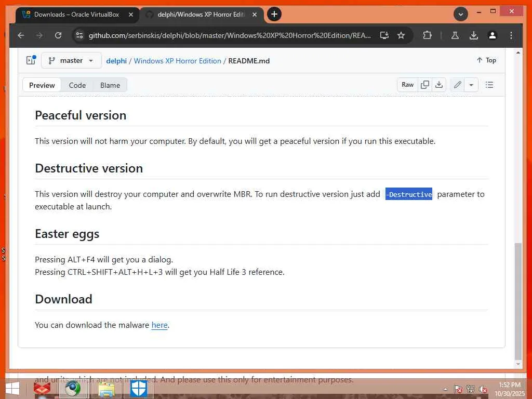Expand the file tree side panel
The height and width of the screenshot is (399, 532).
pyautogui.click(x=31, y=60)
